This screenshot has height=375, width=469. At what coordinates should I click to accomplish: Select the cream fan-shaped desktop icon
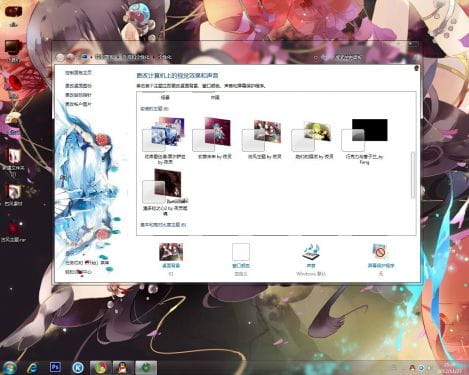pyautogui.click(x=13, y=123)
